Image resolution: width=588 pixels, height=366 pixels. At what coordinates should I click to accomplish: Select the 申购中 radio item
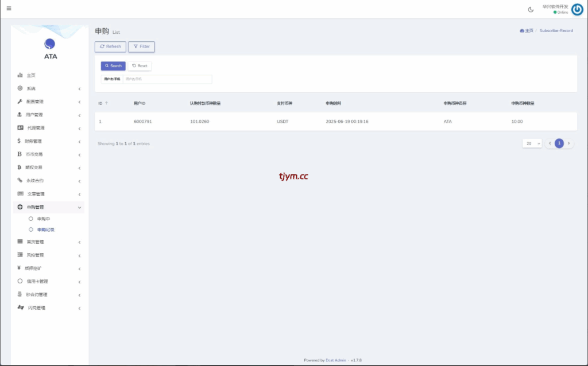[x=31, y=219]
